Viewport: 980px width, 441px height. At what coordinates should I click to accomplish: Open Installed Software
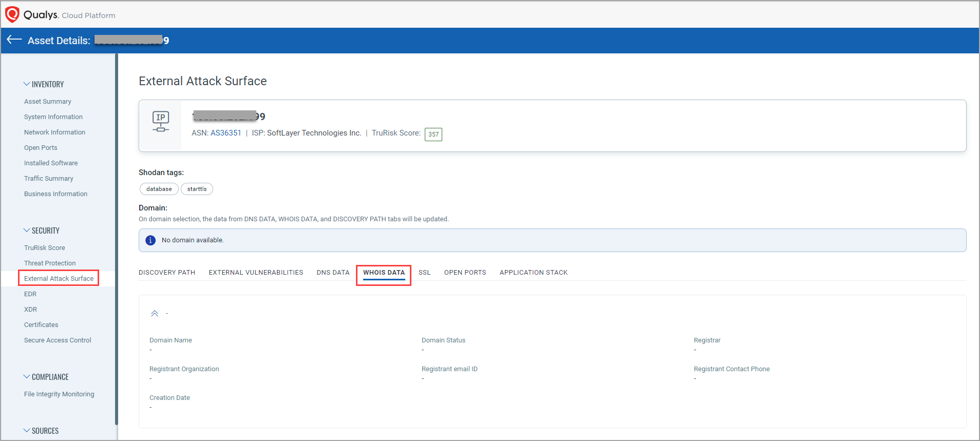click(51, 163)
